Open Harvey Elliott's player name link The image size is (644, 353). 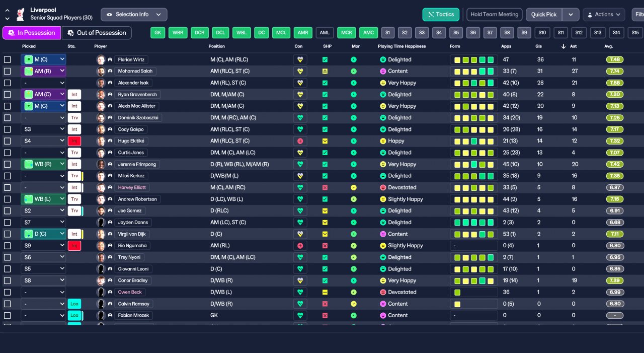[x=132, y=187]
